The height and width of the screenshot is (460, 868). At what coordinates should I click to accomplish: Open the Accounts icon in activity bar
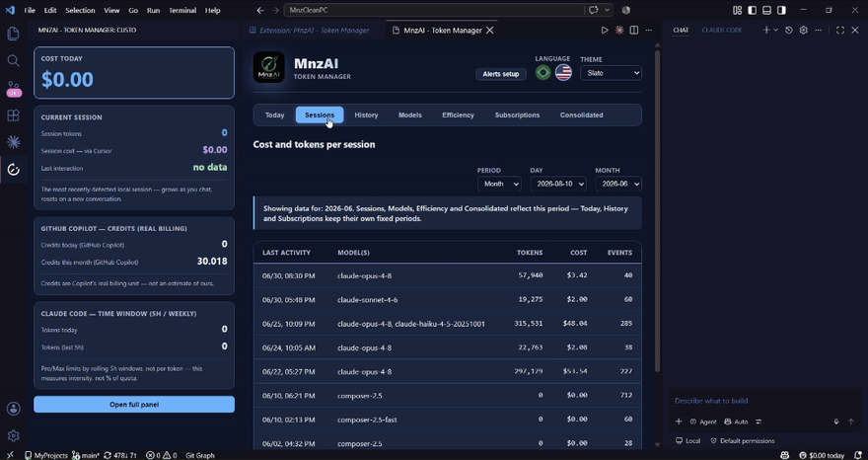[13, 409]
